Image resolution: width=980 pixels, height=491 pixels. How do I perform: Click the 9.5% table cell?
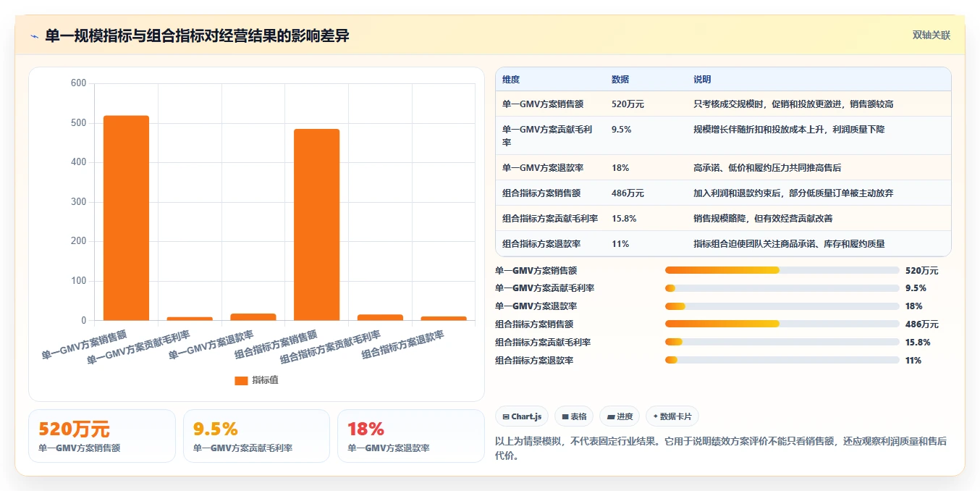tap(622, 130)
